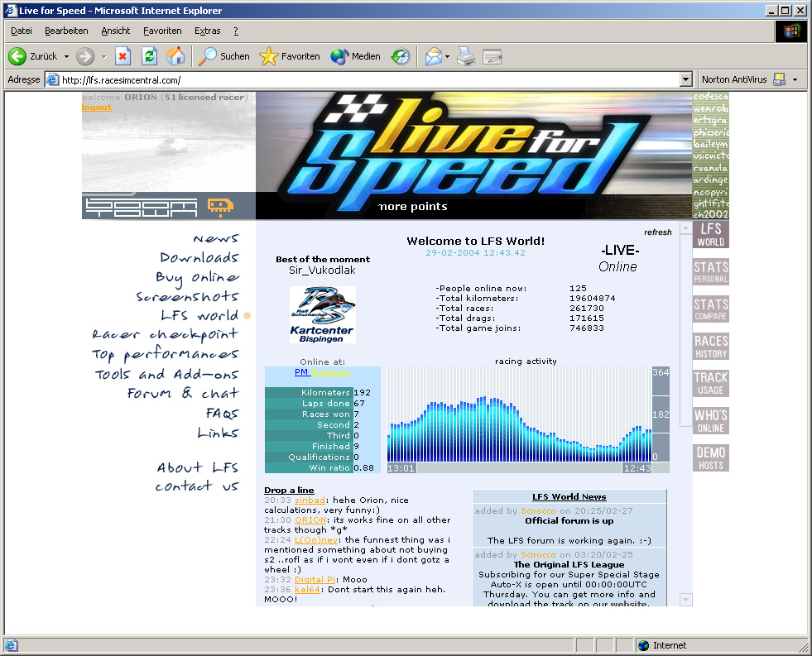Click the LFS World News heading link
The width and height of the screenshot is (812, 656).
point(569,496)
